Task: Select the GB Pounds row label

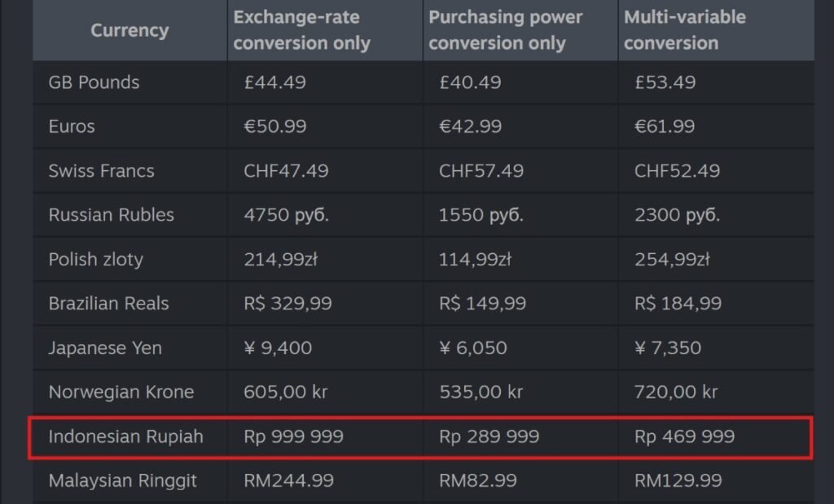Action: 94,83
